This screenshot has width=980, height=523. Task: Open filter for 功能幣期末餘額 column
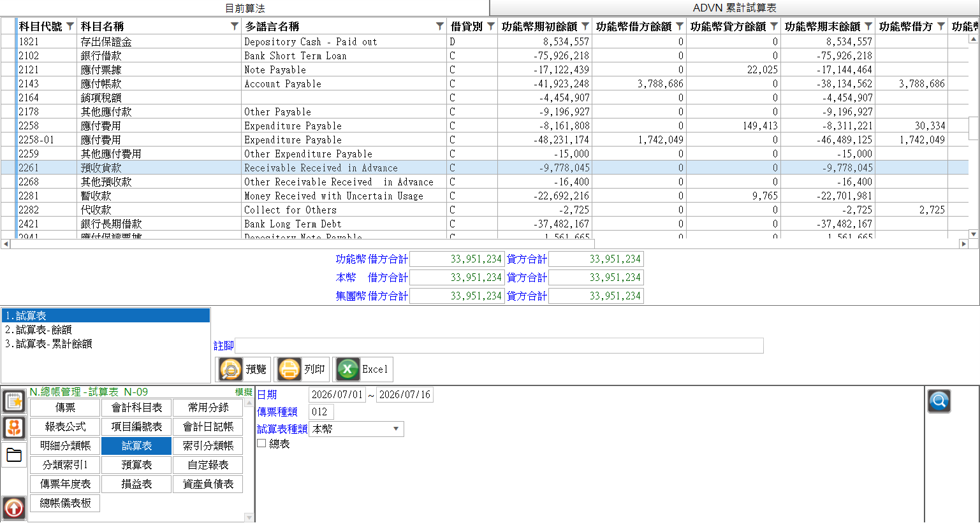pyautogui.click(x=868, y=26)
